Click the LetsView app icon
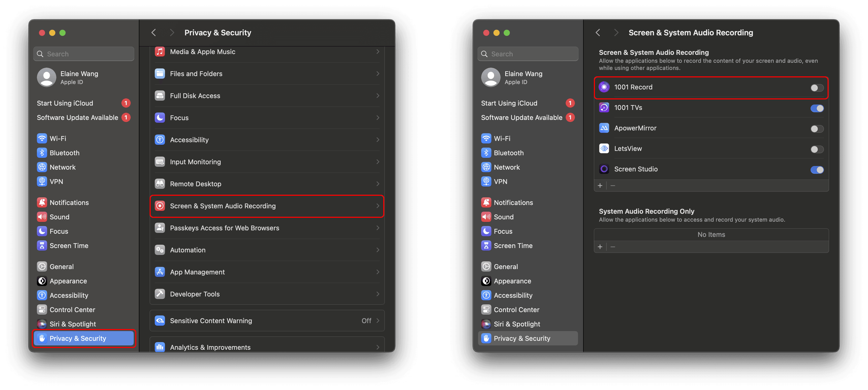 point(604,148)
